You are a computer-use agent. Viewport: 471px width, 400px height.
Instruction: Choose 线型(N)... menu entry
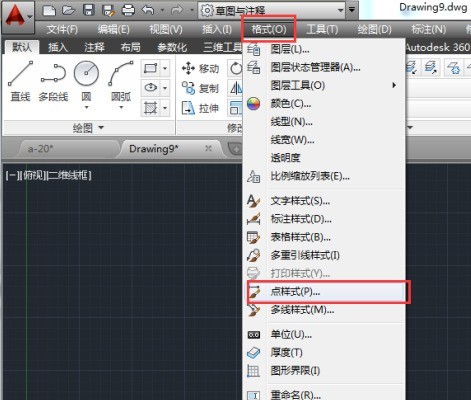pyautogui.click(x=323, y=122)
